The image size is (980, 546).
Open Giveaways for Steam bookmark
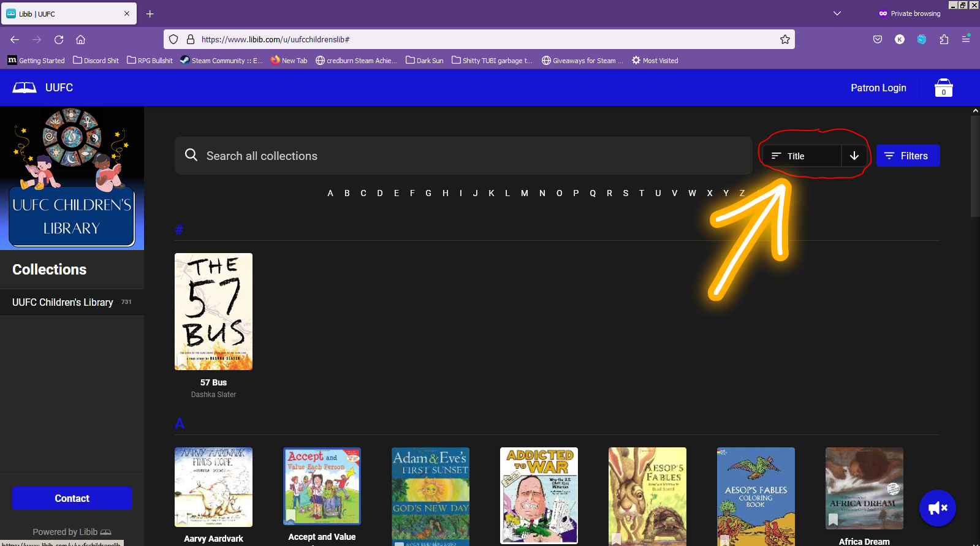click(582, 61)
